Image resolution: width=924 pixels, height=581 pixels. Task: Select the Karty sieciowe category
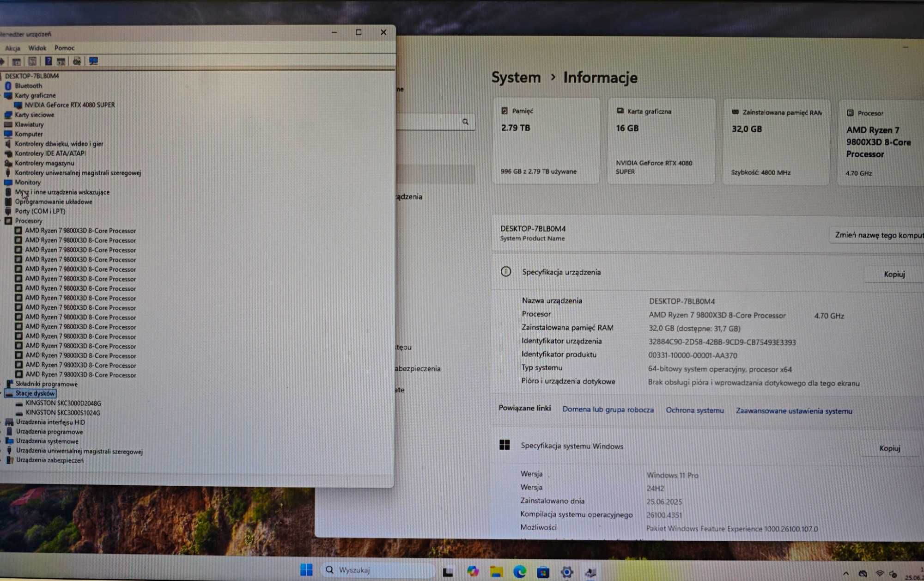click(x=34, y=115)
